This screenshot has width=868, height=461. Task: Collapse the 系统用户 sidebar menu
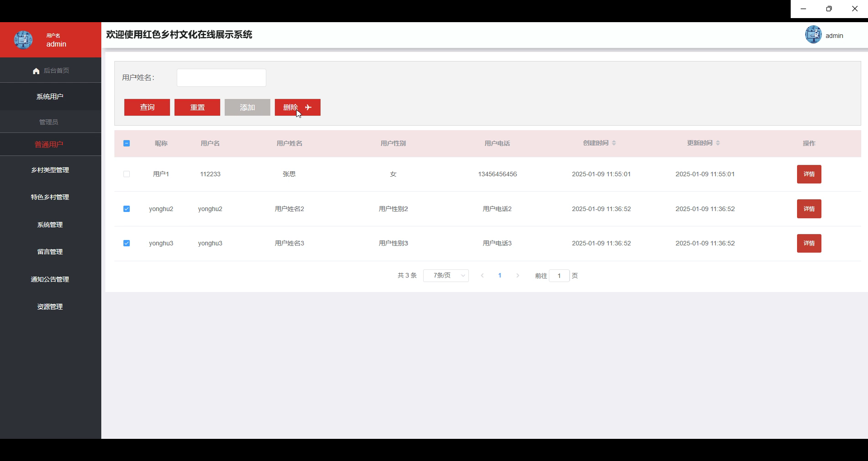[x=51, y=96]
